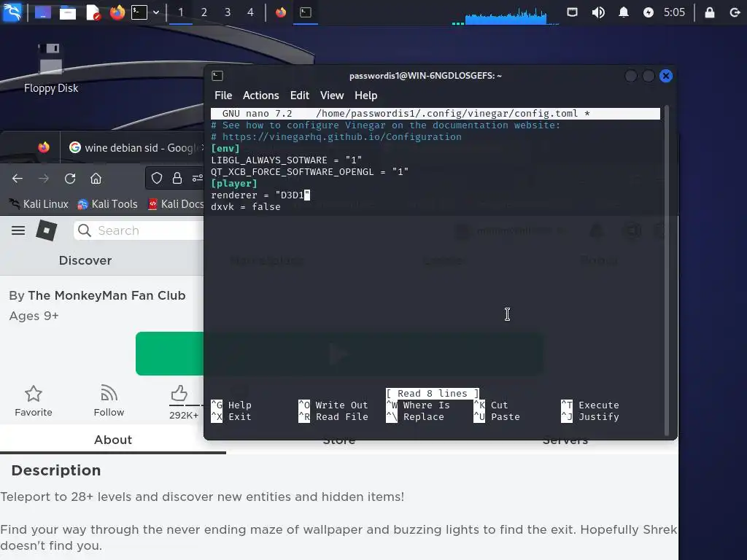747x560 pixels.
Task: Open Firefox home page button
Action: [x=96, y=179]
